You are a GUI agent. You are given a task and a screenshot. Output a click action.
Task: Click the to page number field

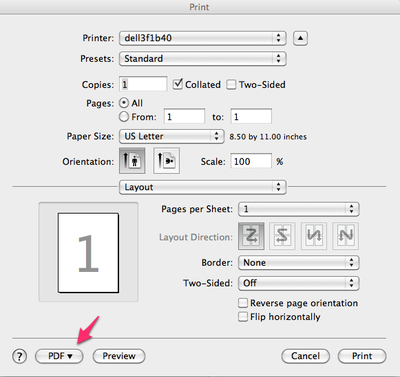point(251,117)
